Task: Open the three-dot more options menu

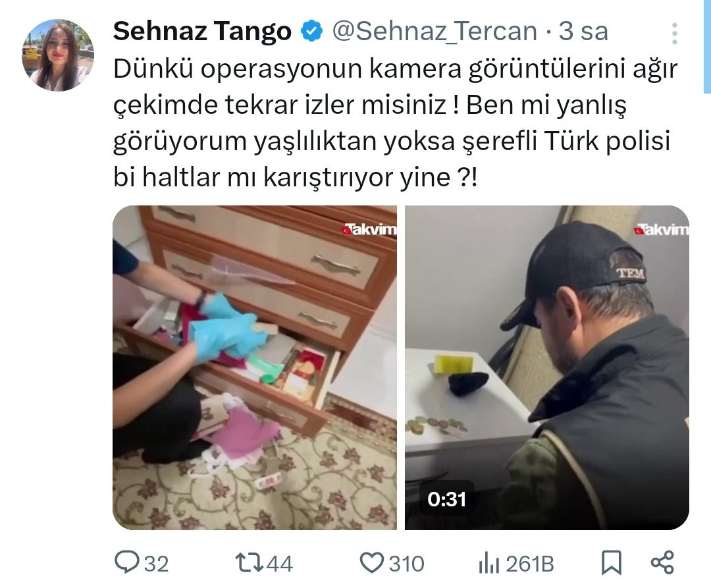Action: (675, 33)
